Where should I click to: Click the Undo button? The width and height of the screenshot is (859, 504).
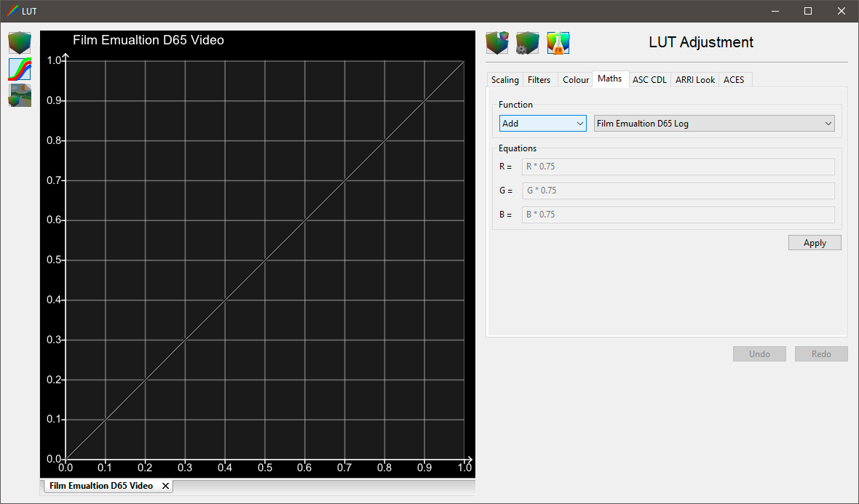point(759,353)
